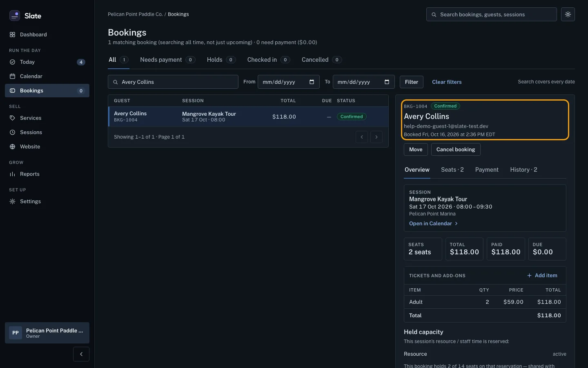Switch to the Cancelled tab
The width and height of the screenshot is (588, 368).
(x=322, y=60)
